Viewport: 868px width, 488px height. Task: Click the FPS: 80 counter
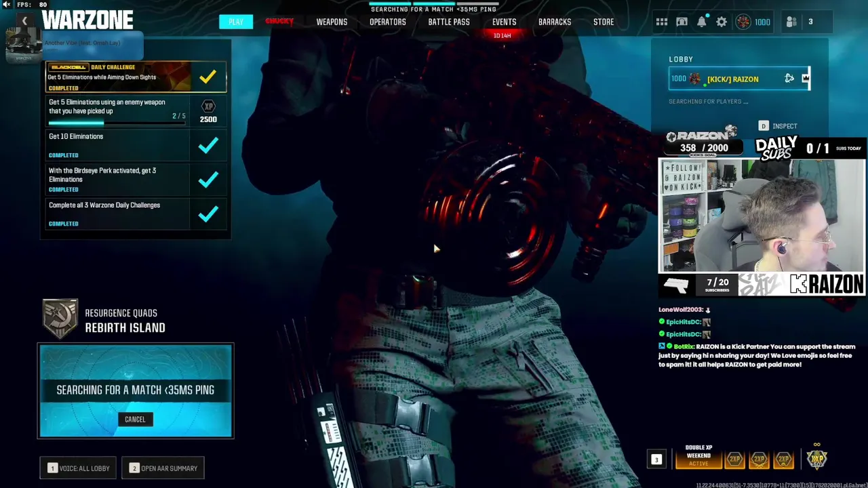click(x=31, y=5)
